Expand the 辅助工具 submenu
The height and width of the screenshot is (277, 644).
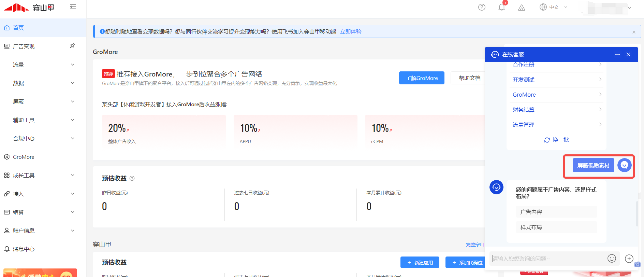pyautogui.click(x=72, y=120)
